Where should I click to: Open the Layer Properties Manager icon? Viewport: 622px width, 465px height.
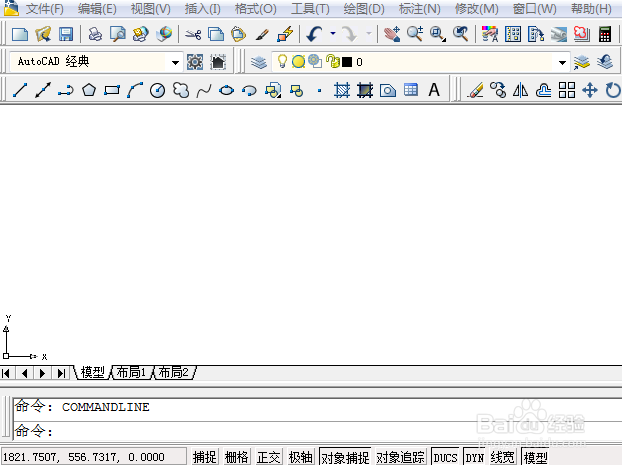(x=259, y=62)
